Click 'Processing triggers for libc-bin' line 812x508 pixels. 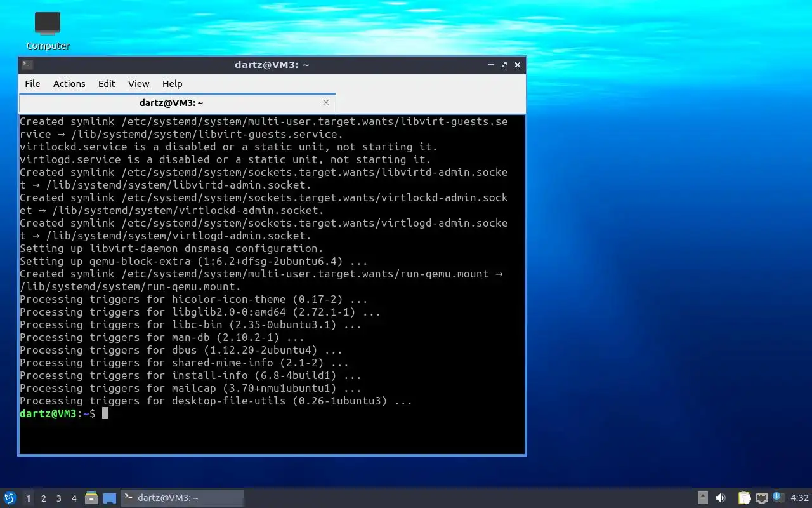[x=190, y=324]
